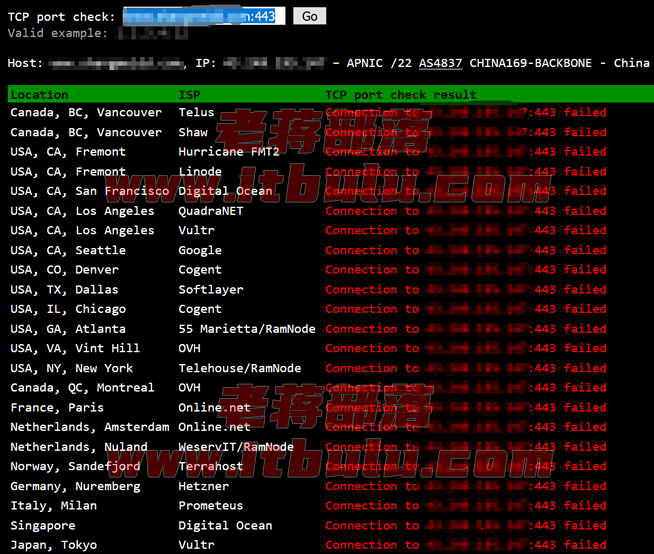Screen dimensions: 654x554
Task: Select the Terrahost ISP cell
Action: pyautogui.click(x=211, y=466)
